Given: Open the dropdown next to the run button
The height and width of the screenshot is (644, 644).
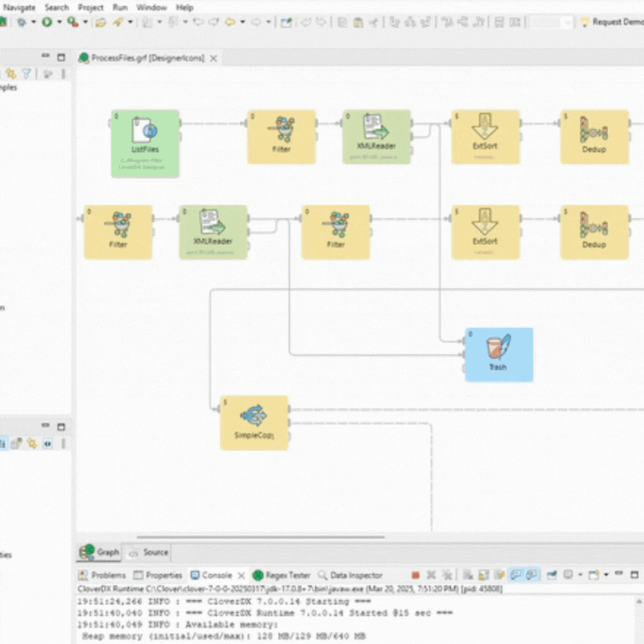Looking at the screenshot, I should 60,22.
